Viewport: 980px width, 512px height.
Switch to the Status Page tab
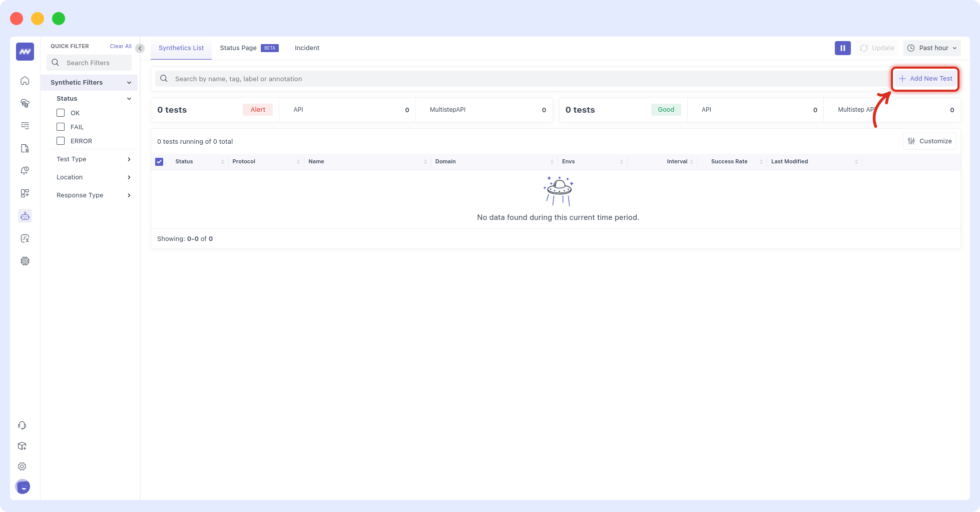[x=238, y=48]
